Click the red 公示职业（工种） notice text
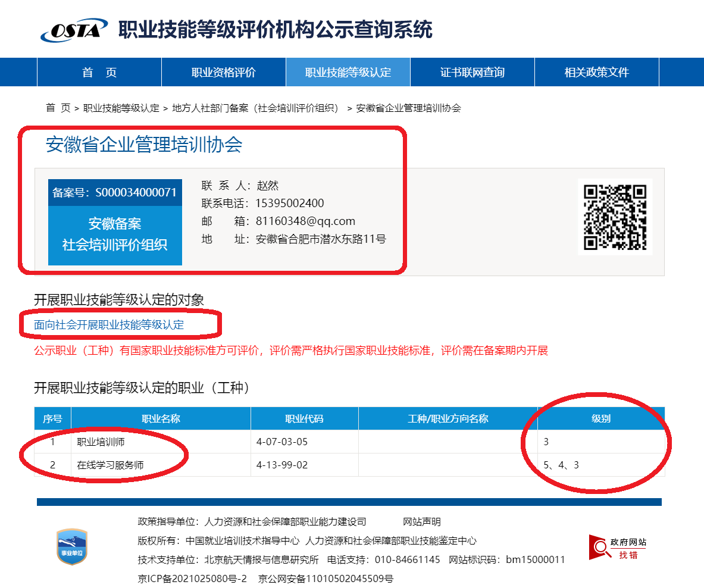 (x=291, y=351)
